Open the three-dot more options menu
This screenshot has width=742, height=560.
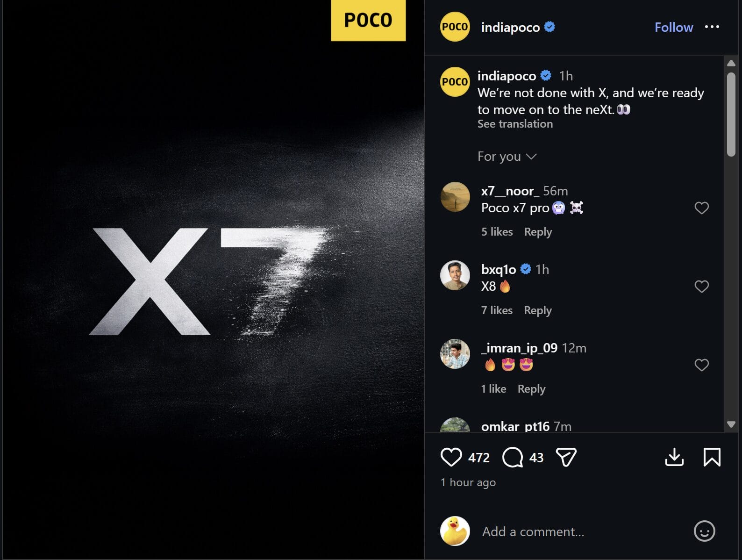coord(712,27)
